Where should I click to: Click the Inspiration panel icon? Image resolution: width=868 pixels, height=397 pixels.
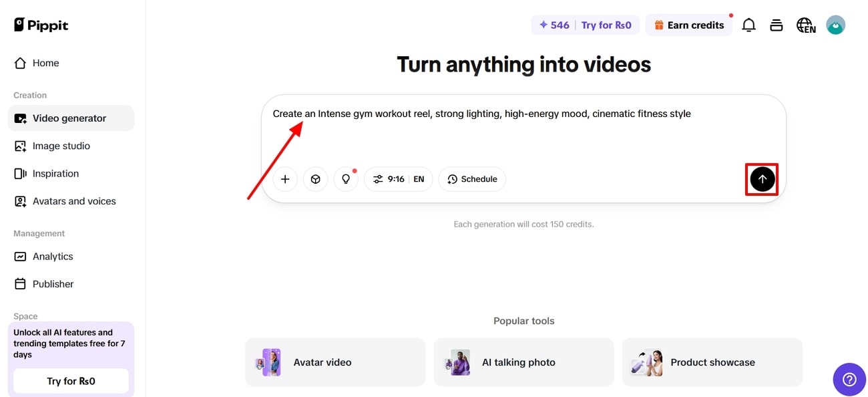[x=20, y=173]
